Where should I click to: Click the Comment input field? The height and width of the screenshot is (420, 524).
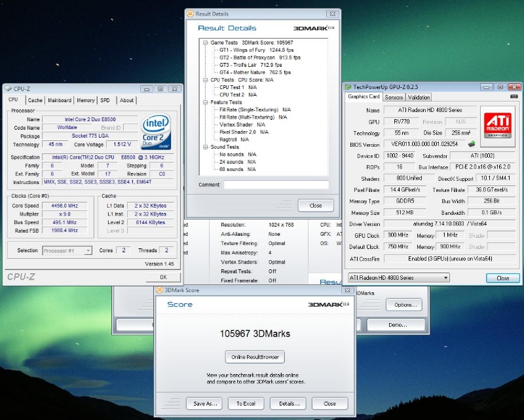point(276,185)
